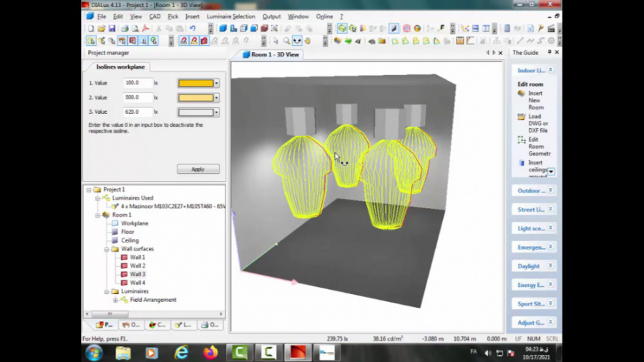Image resolution: width=644 pixels, height=362 pixels.
Task: Click the Undo arrow icon
Action: click(x=192, y=29)
